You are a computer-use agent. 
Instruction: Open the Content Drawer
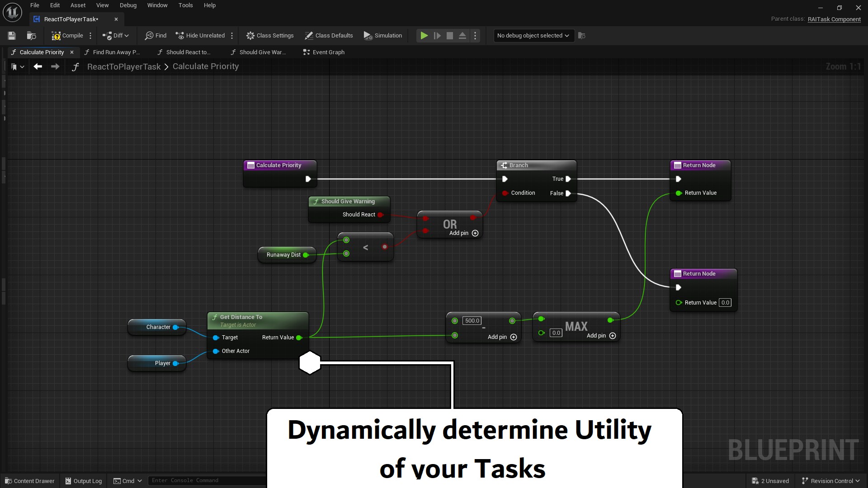29,481
